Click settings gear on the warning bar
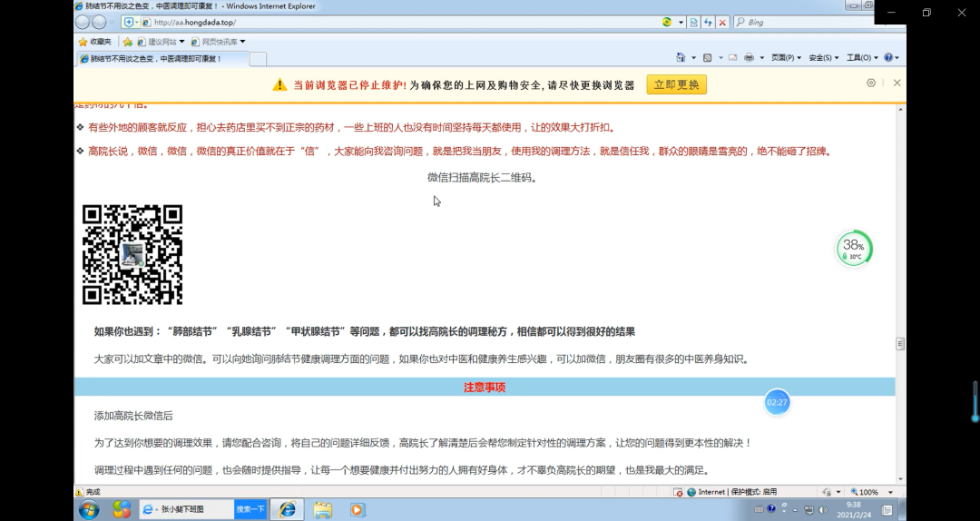The height and width of the screenshot is (521, 980). pos(871,83)
